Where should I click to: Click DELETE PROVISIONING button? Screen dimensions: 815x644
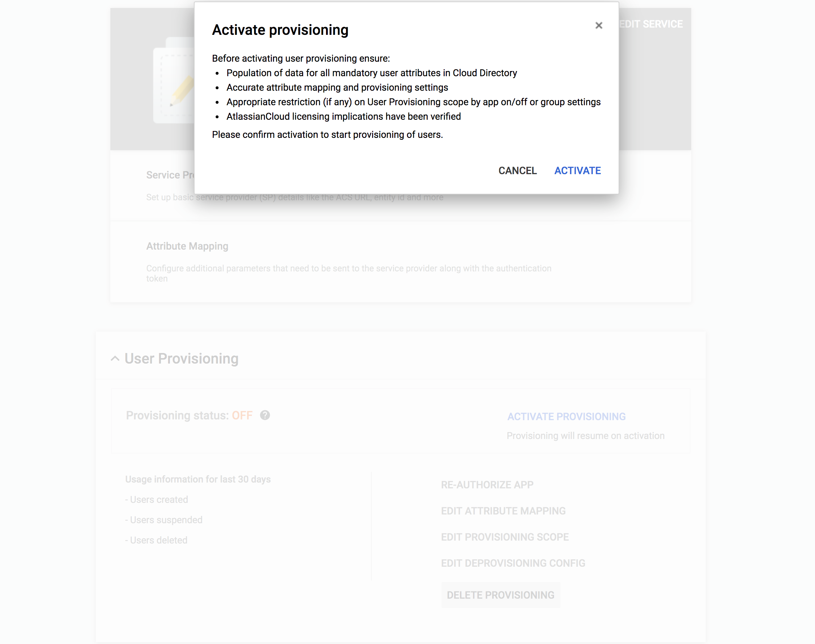pos(501,594)
